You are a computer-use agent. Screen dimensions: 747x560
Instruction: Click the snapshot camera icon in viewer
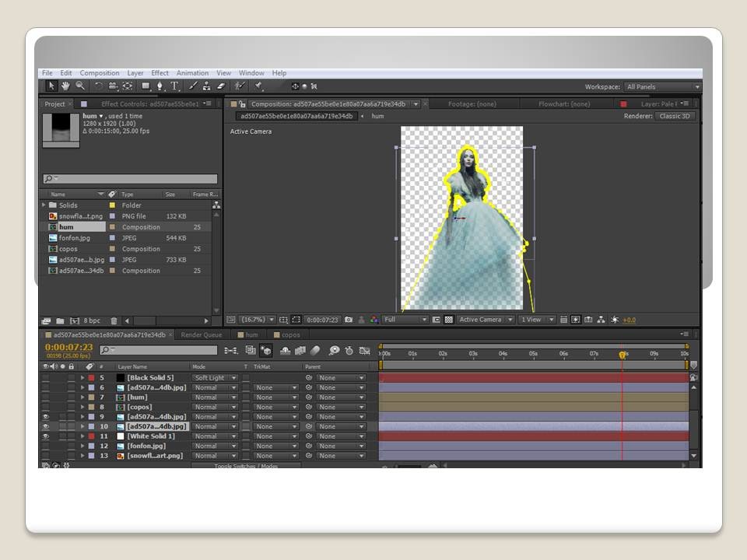(349, 320)
